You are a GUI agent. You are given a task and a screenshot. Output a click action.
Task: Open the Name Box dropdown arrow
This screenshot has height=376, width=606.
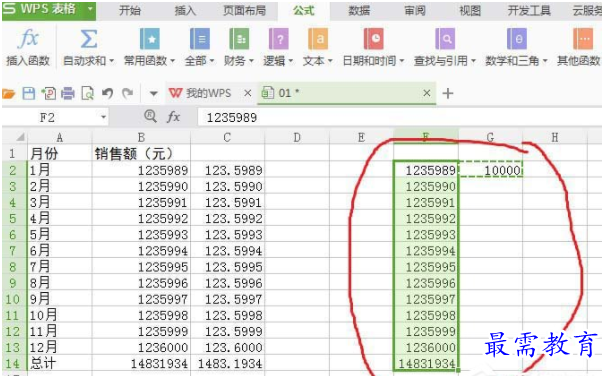(103, 117)
